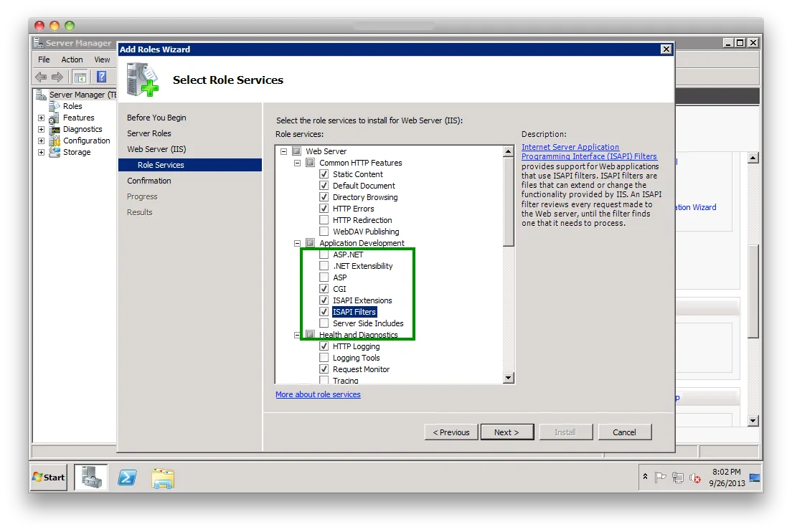Viewport: 792px width, 532px height.
Task: Click the Back arrow in Server Manager toolbar
Action: 41,77
